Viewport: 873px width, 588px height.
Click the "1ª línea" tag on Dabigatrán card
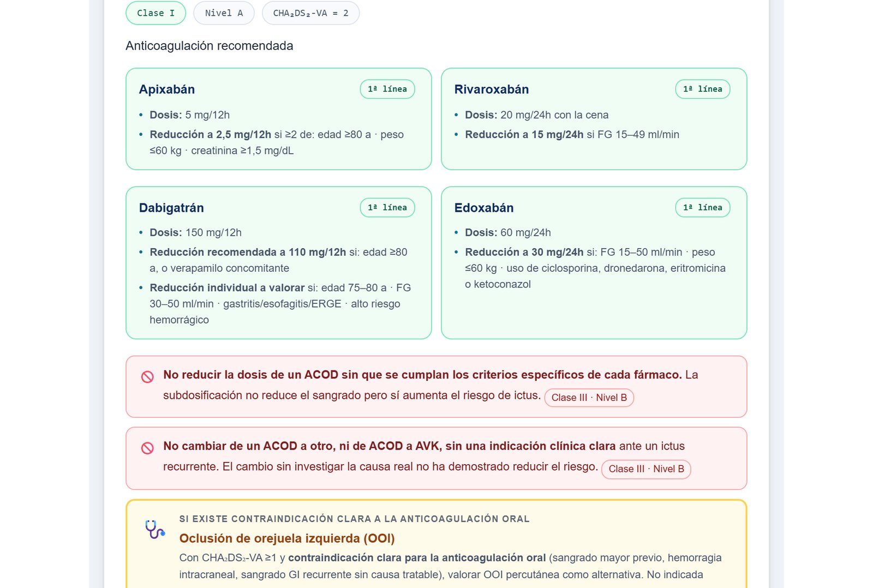pos(387,207)
